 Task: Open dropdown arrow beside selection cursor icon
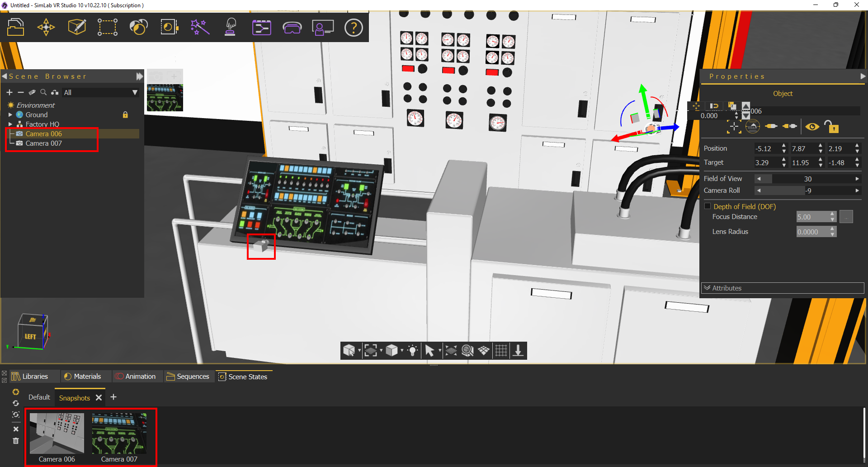point(440,351)
